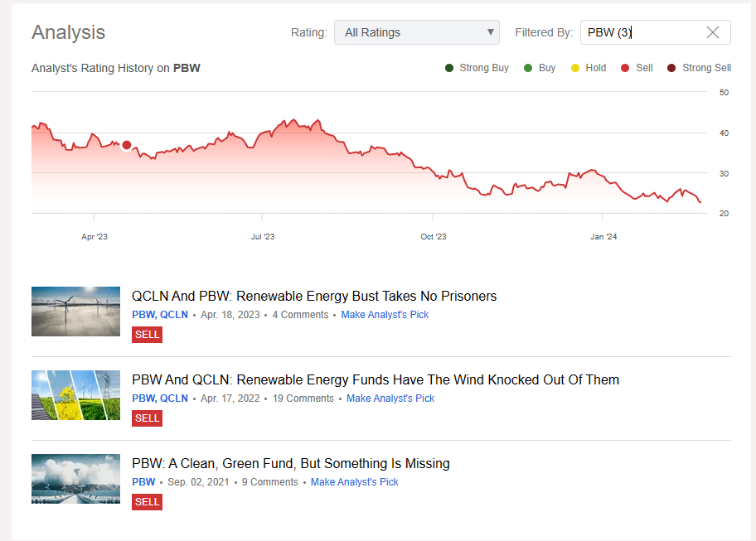Open the Wind Knocked Out Of Them article
The height and width of the screenshot is (541, 756).
tap(375, 379)
